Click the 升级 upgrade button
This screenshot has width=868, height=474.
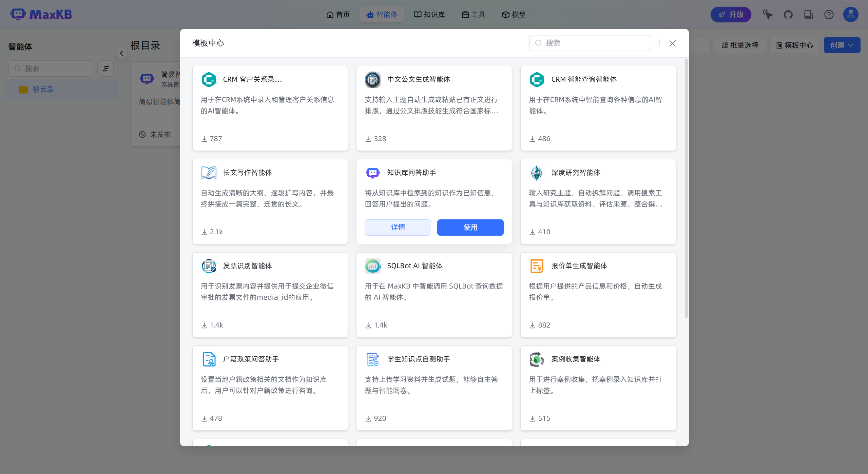(x=731, y=15)
